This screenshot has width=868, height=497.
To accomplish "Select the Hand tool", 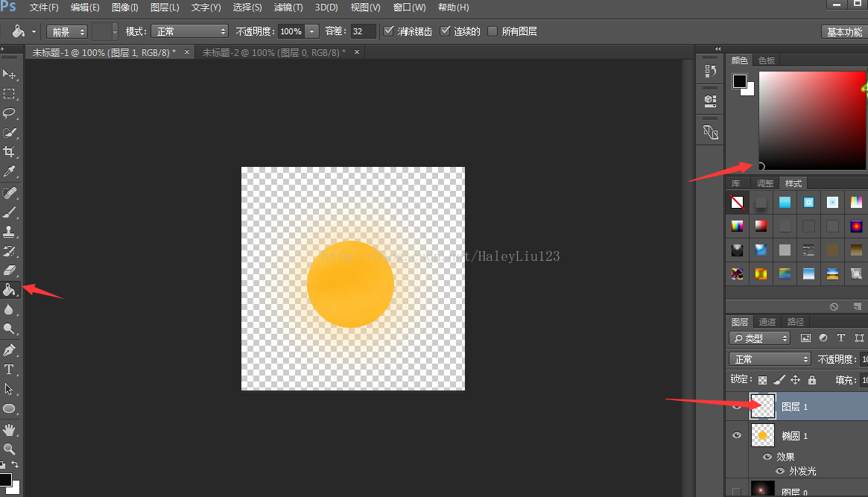I will click(x=10, y=429).
